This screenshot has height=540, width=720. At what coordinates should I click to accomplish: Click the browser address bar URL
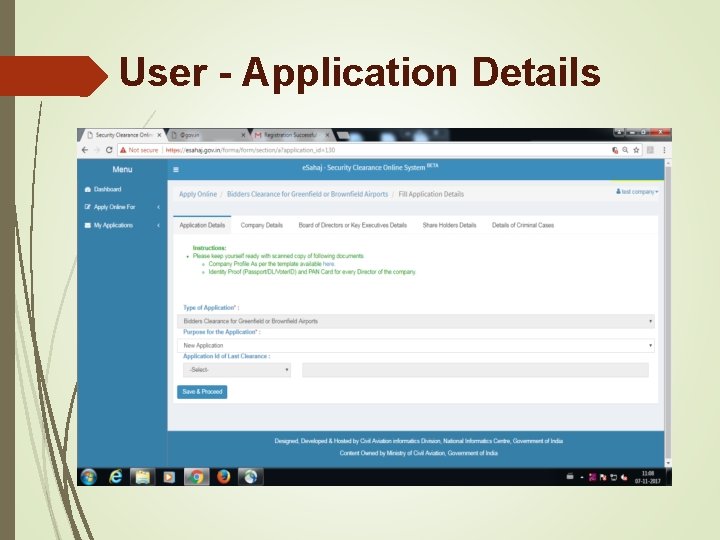pos(250,150)
